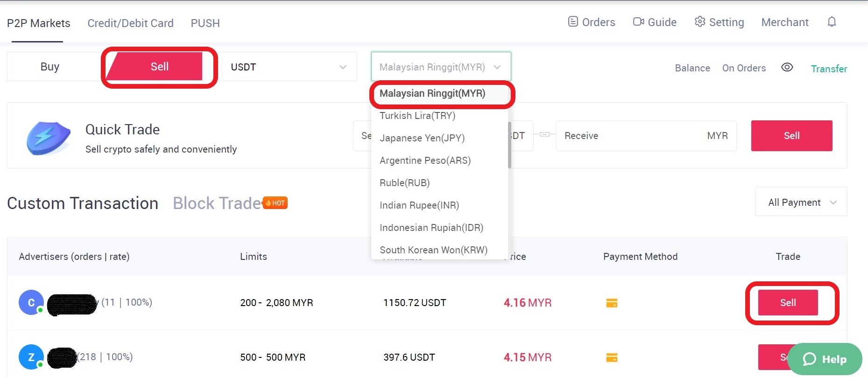Click the (218 | 100%) advertiser stats

pos(106,357)
